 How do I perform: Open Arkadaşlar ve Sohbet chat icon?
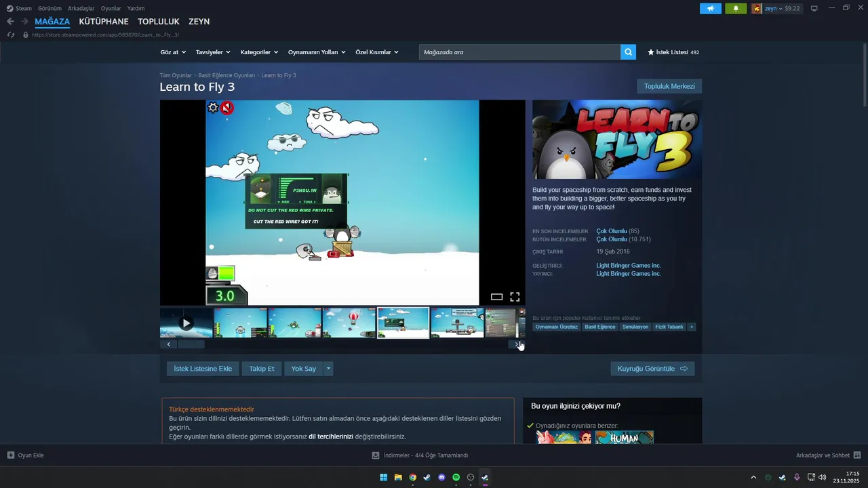[857, 455]
